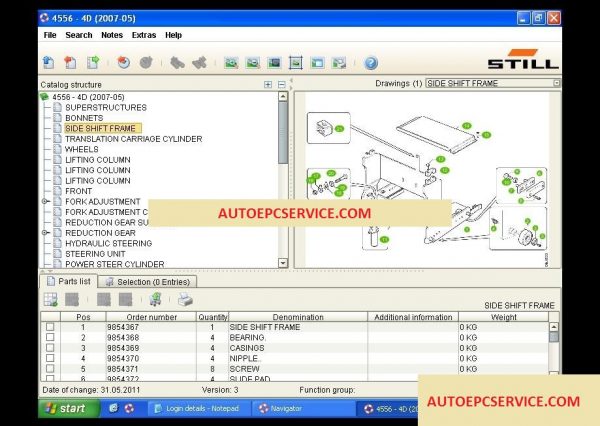Expand all catalog structure nodes with plus button
600x426 pixels.
click(x=268, y=85)
